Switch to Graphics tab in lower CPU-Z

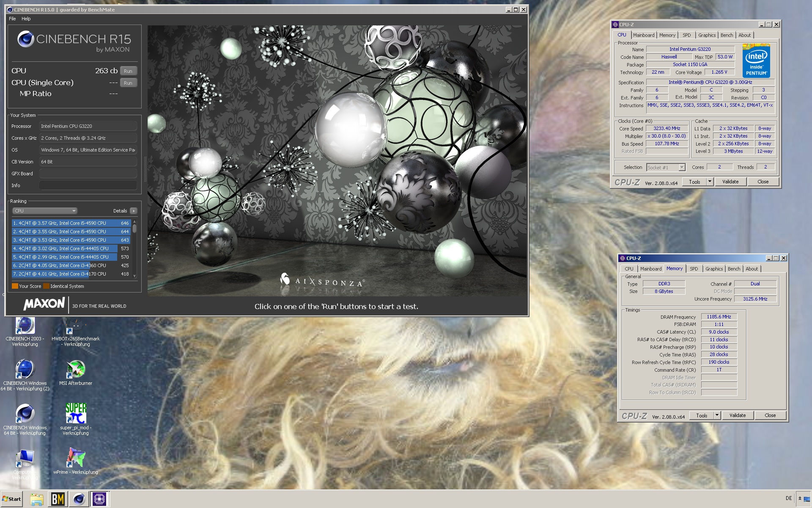tap(714, 269)
